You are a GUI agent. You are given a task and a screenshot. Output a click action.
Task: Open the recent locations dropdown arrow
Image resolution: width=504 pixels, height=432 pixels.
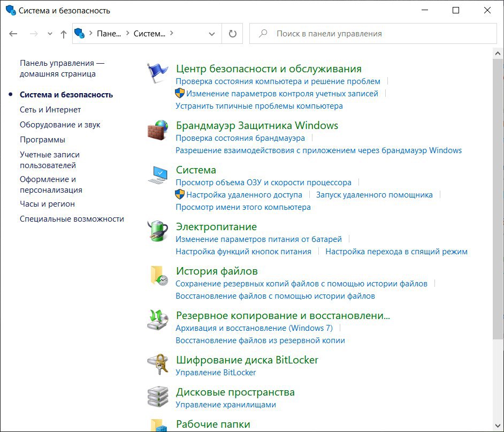click(50, 33)
